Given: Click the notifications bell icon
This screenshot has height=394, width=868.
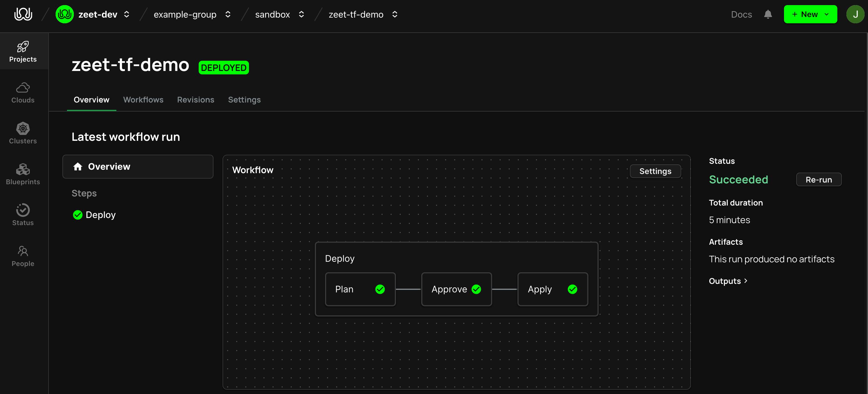Looking at the screenshot, I should coord(768,14).
